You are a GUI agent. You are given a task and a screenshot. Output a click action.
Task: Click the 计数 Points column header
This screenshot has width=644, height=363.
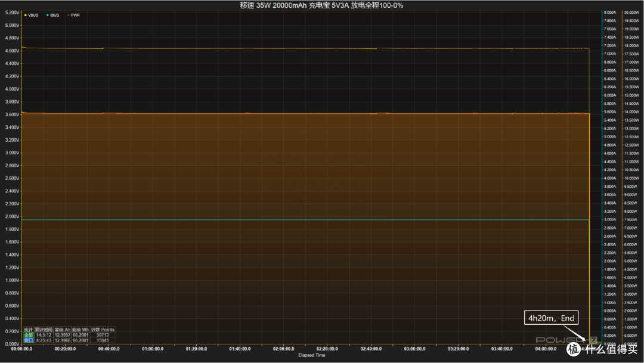(103, 330)
